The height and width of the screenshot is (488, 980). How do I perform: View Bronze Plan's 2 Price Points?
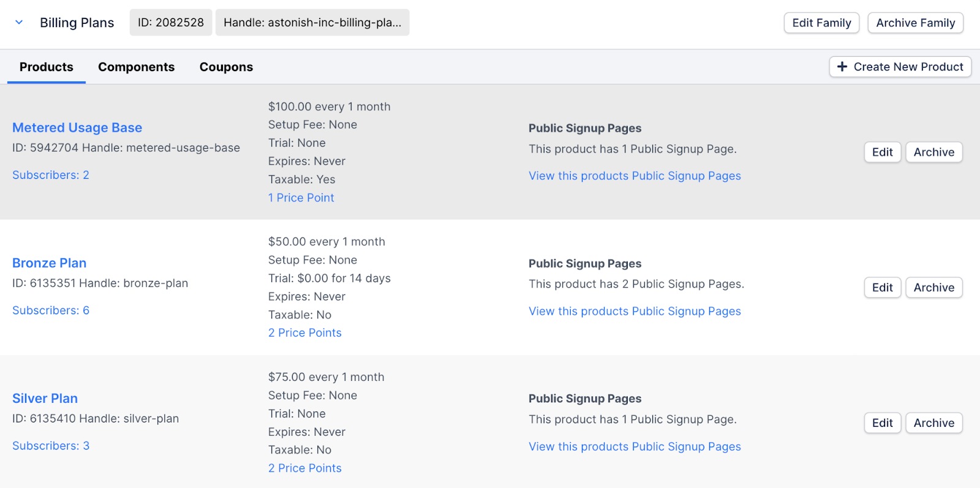pos(305,332)
